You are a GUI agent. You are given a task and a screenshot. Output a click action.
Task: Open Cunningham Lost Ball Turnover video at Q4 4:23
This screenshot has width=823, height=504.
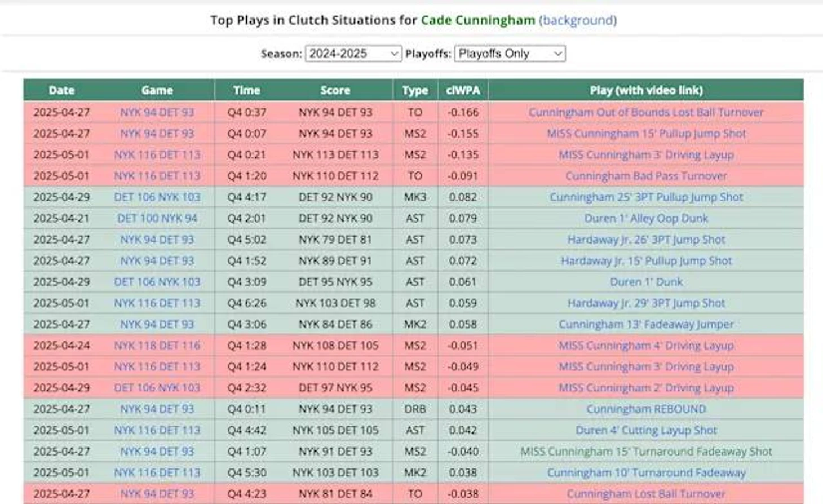pos(646,494)
